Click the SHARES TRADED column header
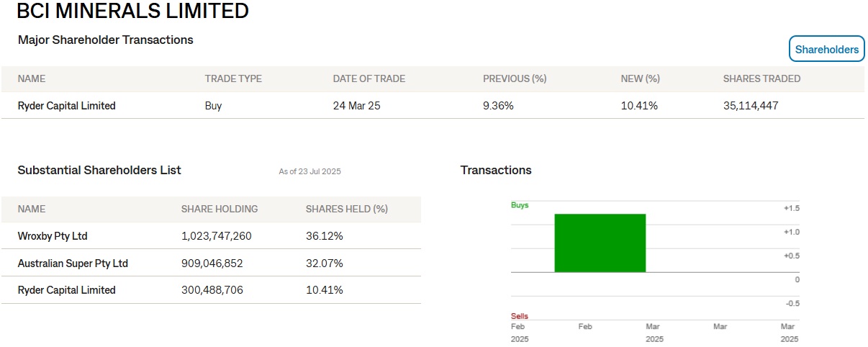 click(761, 78)
